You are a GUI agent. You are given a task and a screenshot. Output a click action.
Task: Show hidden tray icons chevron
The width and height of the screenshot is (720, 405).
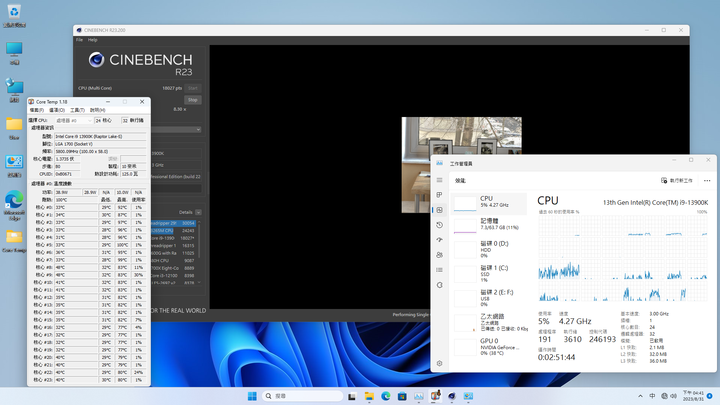point(640,396)
